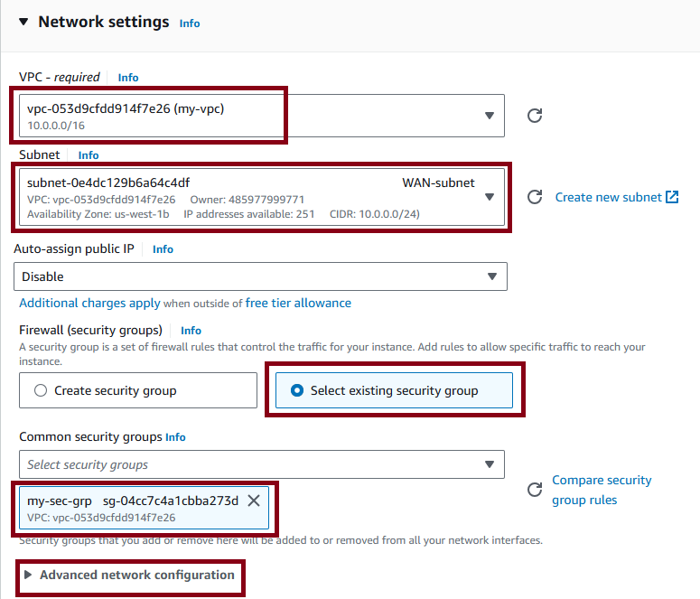Viewport: 700px width, 599px height.
Task: Open Info link beside Common security groups
Action: click(175, 437)
